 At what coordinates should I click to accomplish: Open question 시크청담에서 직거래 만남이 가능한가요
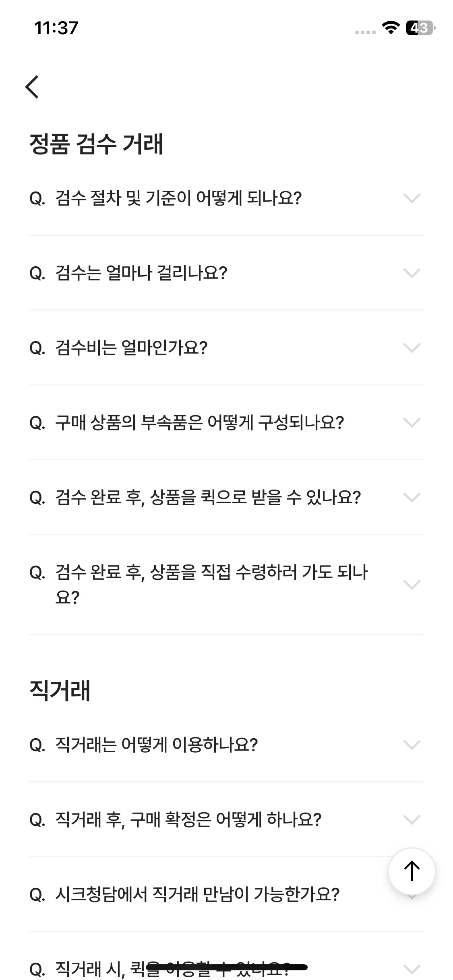[x=226, y=894]
